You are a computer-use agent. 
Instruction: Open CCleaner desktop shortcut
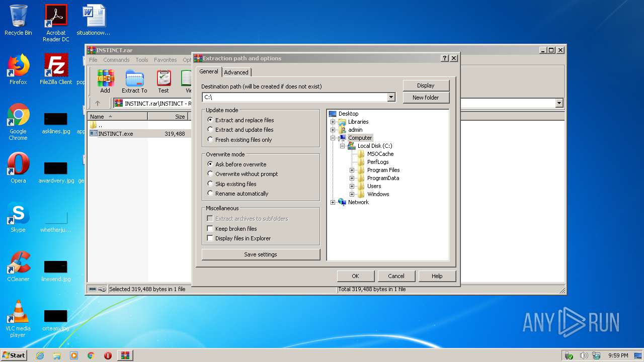pyautogui.click(x=18, y=266)
